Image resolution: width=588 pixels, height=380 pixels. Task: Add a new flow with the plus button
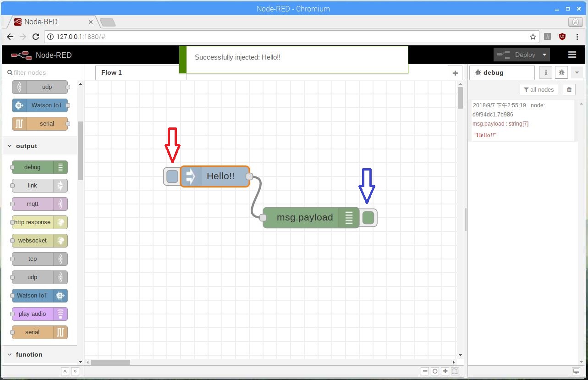click(455, 73)
